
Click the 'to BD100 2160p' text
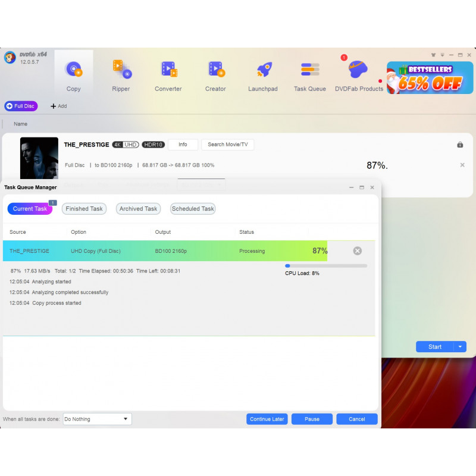point(113,165)
